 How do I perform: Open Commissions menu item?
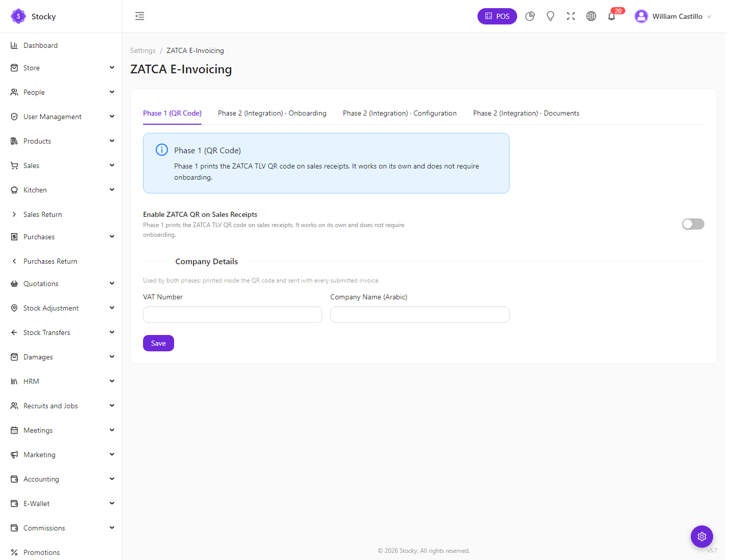coord(61,528)
